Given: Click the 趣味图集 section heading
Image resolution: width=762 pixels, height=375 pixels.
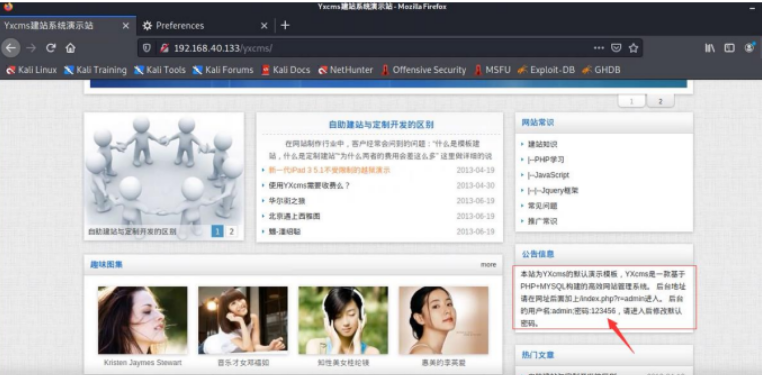Looking at the screenshot, I should click(x=106, y=265).
